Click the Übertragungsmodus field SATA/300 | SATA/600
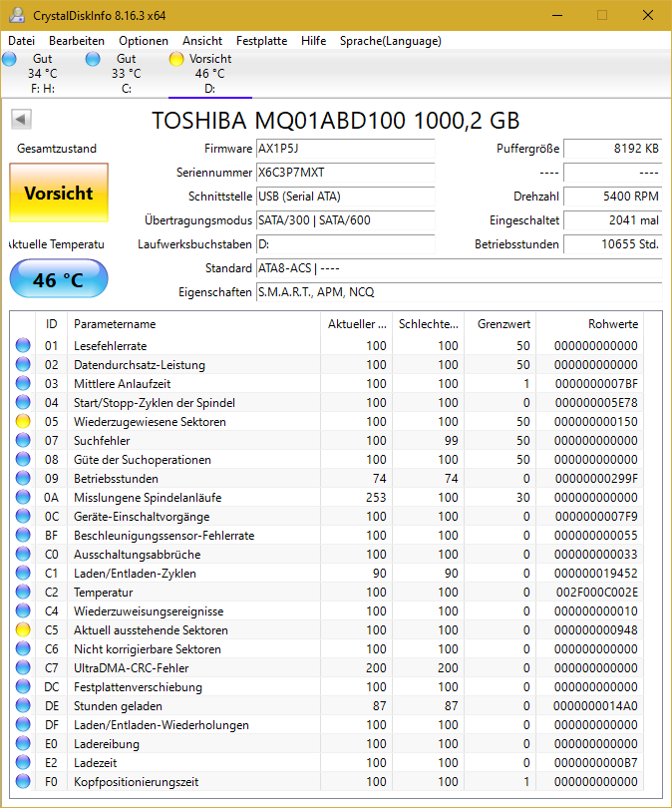 click(x=346, y=220)
